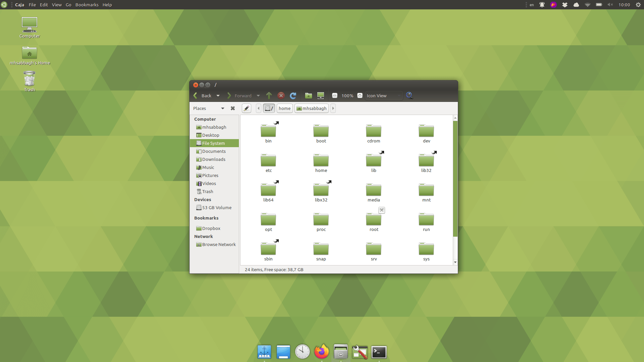
Task: Click the Search magnifier icon
Action: click(x=409, y=96)
